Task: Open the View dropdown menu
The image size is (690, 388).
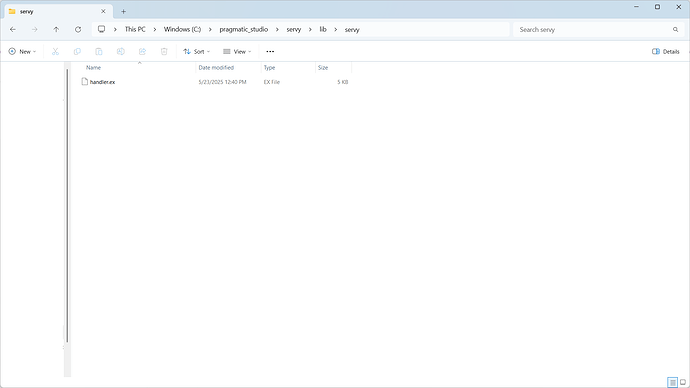Action: tap(237, 51)
